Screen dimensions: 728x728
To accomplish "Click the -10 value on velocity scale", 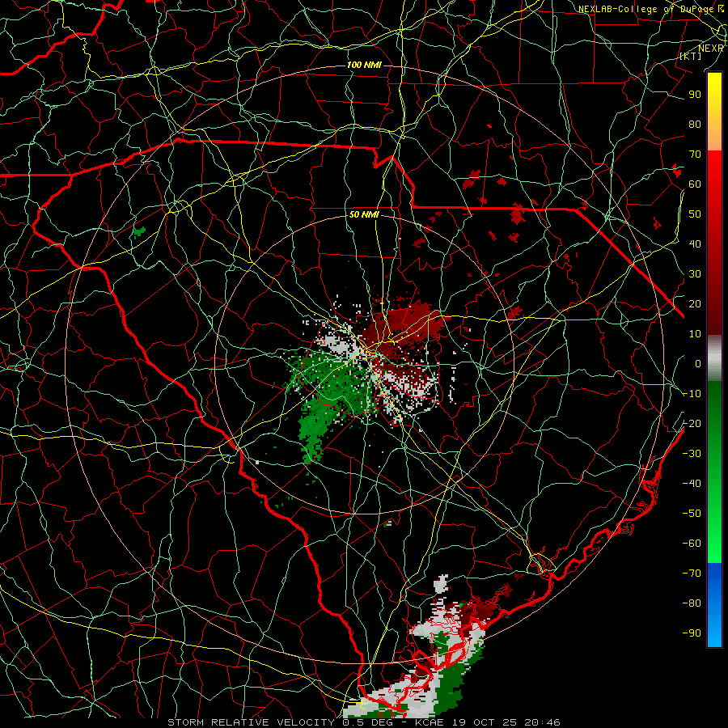I will click(x=692, y=394).
